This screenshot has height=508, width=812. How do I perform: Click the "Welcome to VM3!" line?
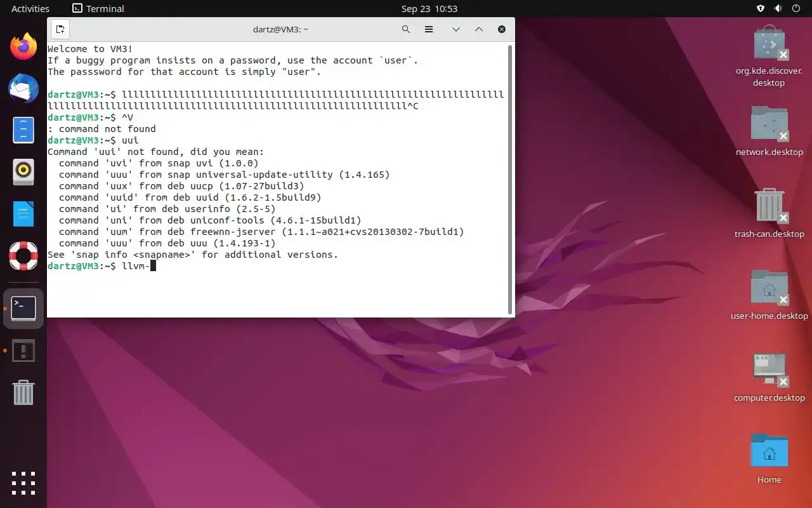click(x=90, y=49)
